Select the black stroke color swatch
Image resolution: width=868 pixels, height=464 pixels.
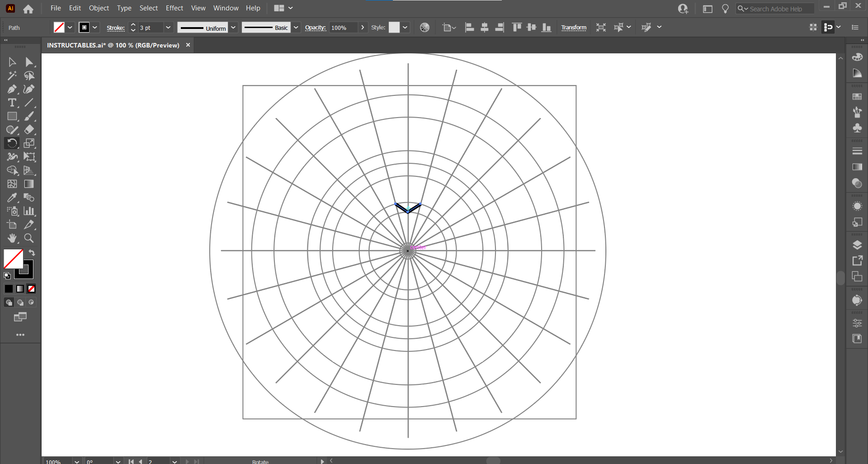pyautogui.click(x=8, y=289)
